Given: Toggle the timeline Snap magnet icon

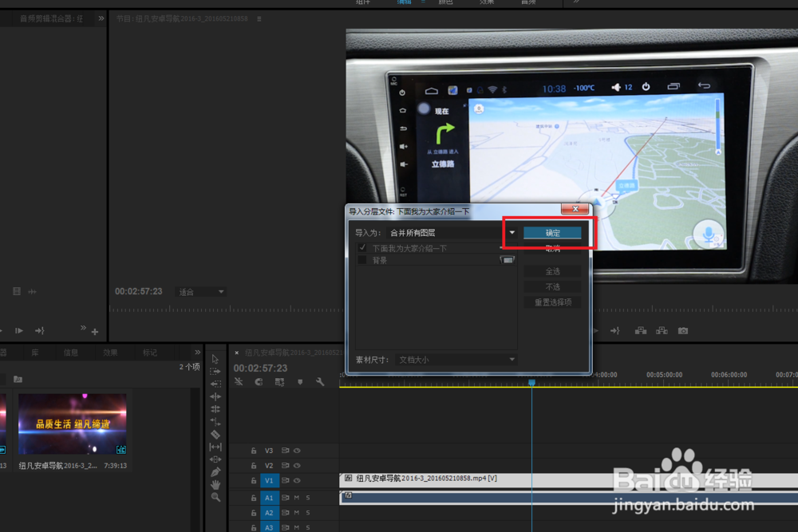Looking at the screenshot, I should [259, 382].
